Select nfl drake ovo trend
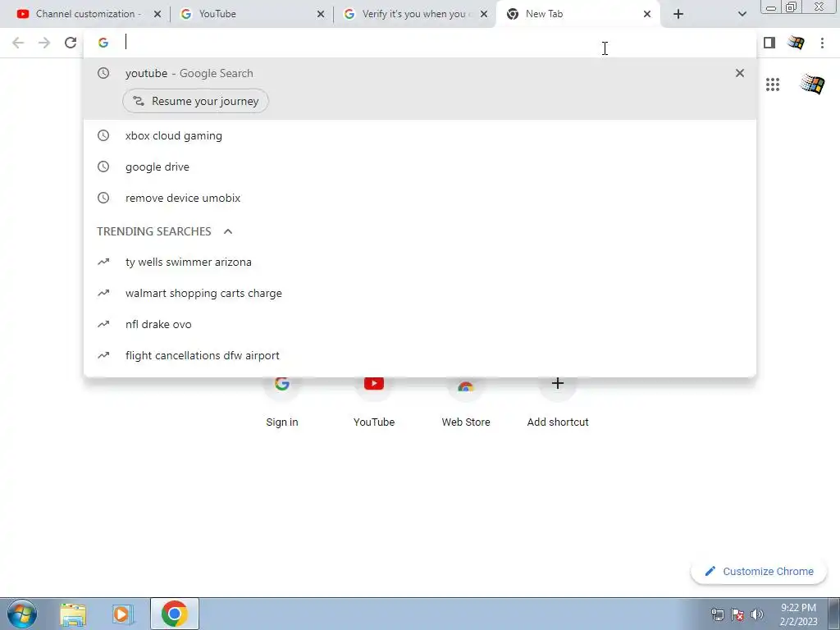This screenshot has width=840, height=630. pyautogui.click(x=420, y=324)
